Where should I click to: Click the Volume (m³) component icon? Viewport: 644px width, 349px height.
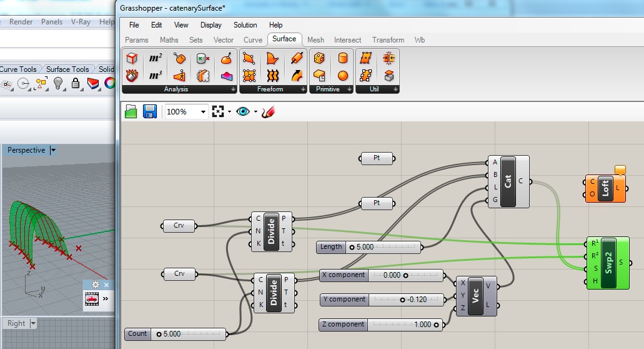[x=156, y=75]
